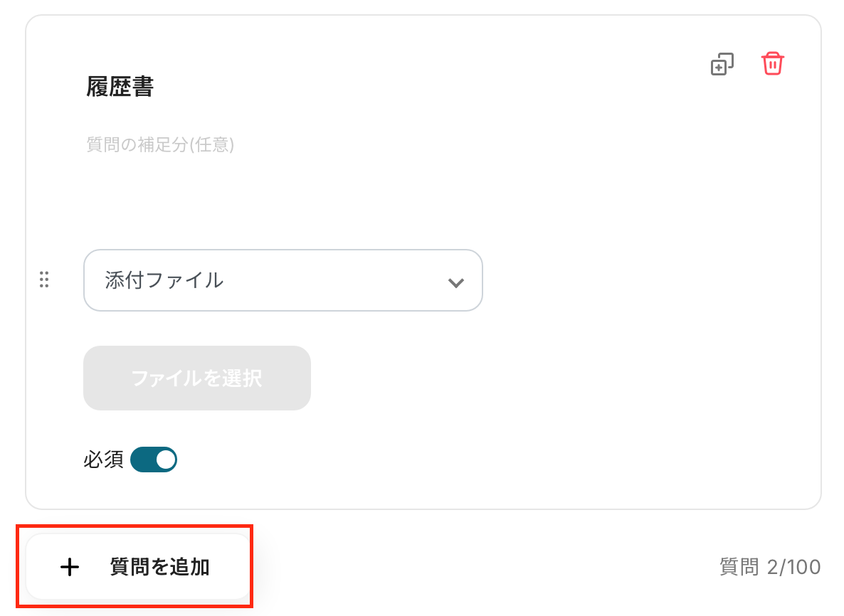Click the plus icon beside 質問を追加

[x=69, y=567]
